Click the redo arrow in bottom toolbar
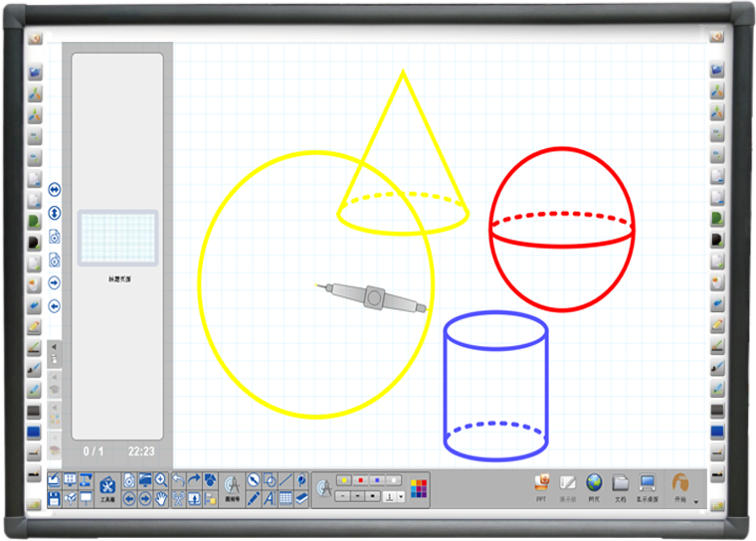This screenshot has height=541, width=756. [194, 479]
